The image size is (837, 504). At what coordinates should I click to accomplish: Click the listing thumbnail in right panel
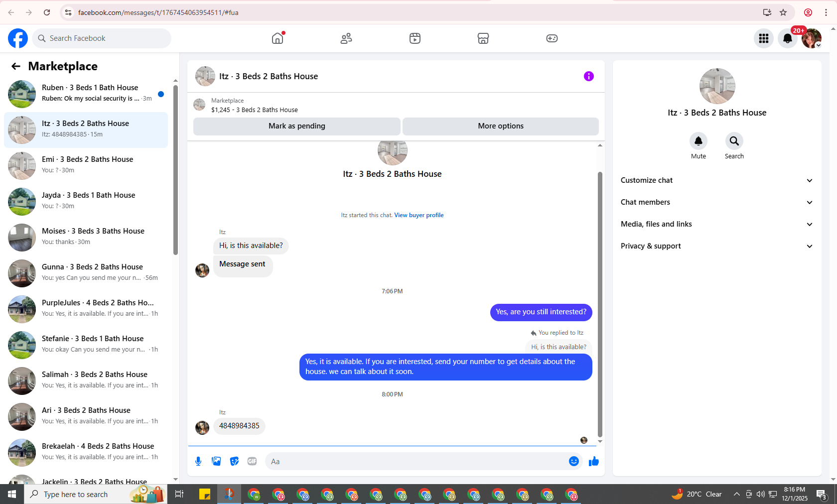pyautogui.click(x=717, y=86)
